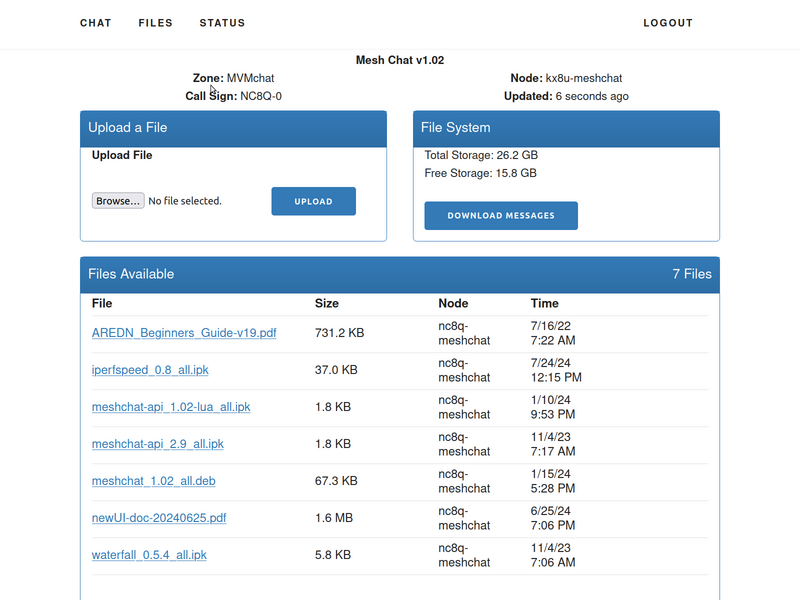
Task: Click the 'Upload a File' panel header
Action: [x=233, y=129]
